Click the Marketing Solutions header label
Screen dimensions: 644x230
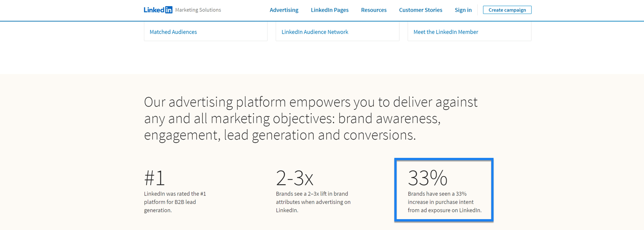[x=198, y=10]
